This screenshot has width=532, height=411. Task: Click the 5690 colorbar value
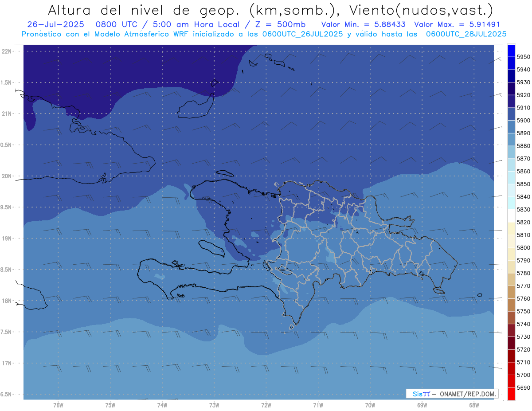[524, 388]
